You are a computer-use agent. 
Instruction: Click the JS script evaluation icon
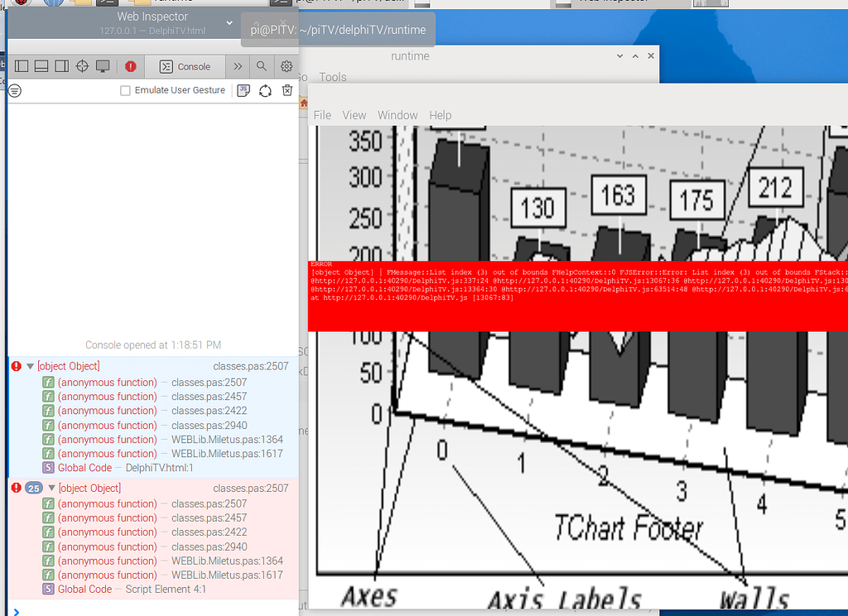pos(243,90)
